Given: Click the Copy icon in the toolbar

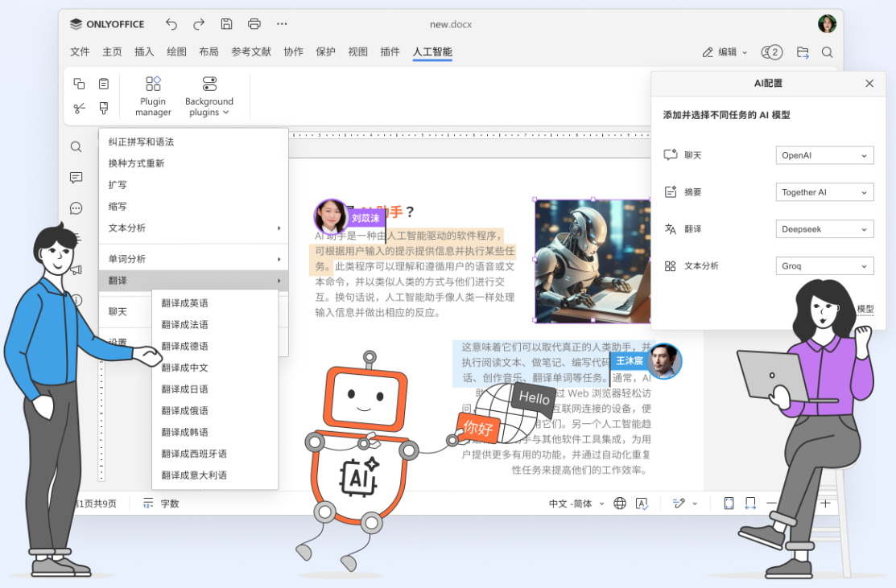Looking at the screenshot, I should pos(79,84).
